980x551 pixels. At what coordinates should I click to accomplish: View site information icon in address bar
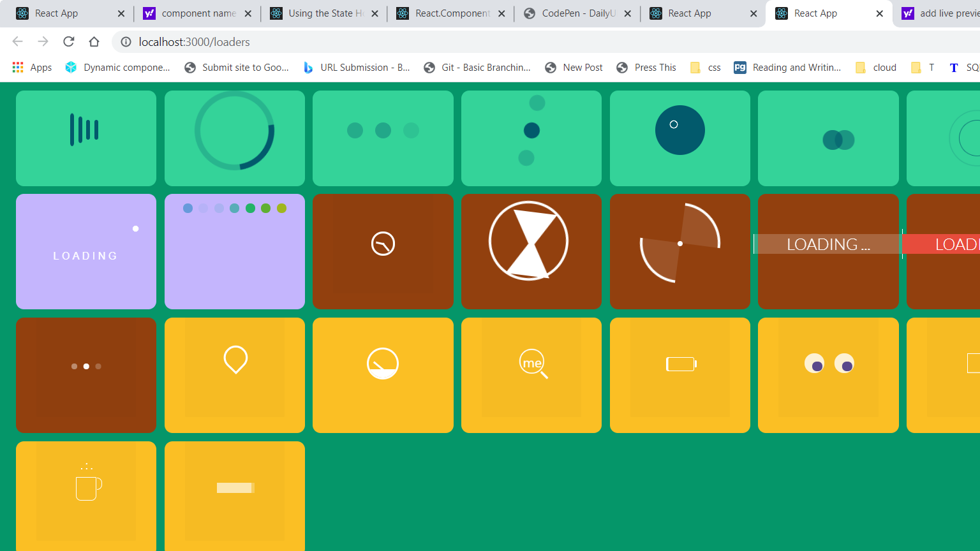[126, 42]
